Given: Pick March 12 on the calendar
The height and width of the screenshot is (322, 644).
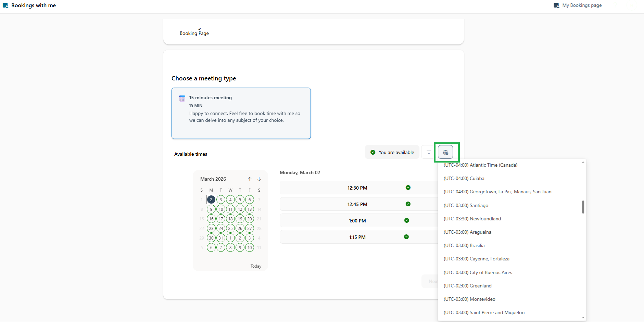Looking at the screenshot, I should click(240, 209).
